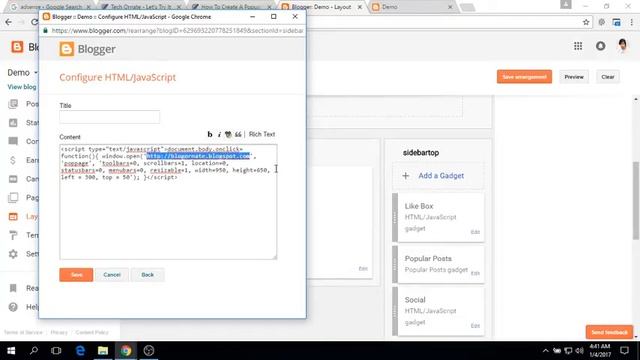This screenshot has width=640, height=360.
Task: Open Action Center notification icon
Action: click(624, 351)
